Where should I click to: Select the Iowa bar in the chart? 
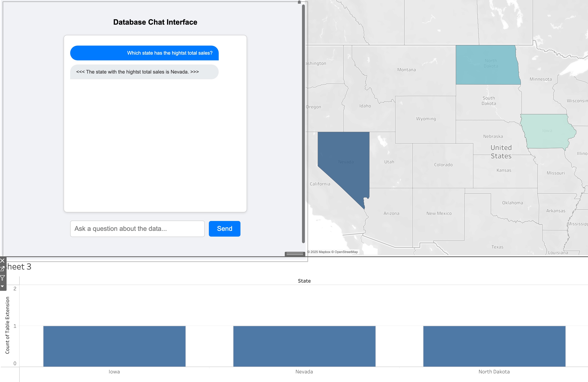point(114,346)
